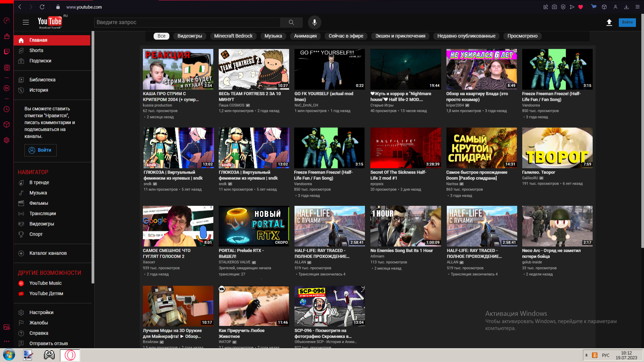644x362 pixels.
Task: Go to История in sidebar
Action: (x=39, y=90)
